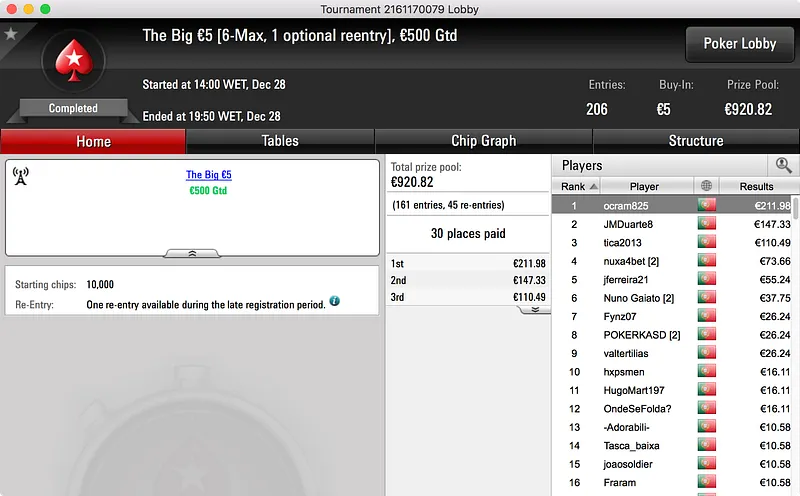Collapse the tournament info panel chevron
The image size is (800, 496).
pyautogui.click(x=192, y=253)
